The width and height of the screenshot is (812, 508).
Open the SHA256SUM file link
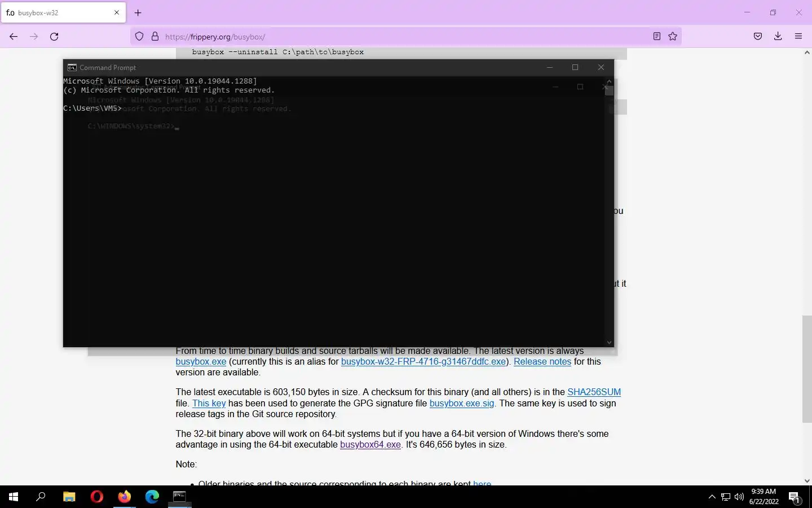594,392
